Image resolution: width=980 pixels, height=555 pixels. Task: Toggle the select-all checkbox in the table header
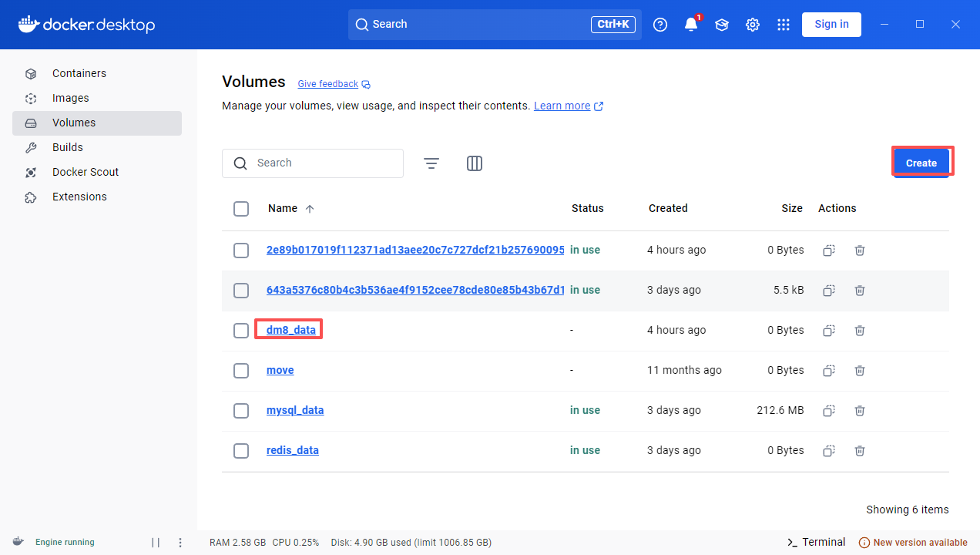(241, 209)
